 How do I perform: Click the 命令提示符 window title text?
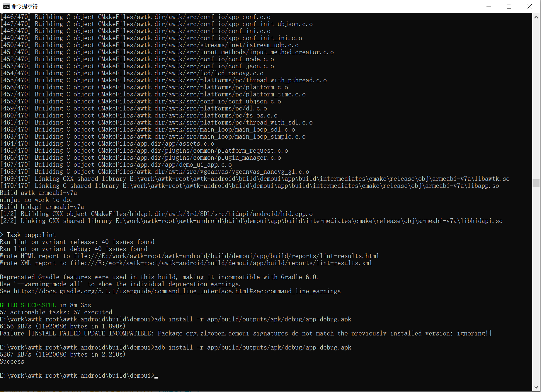coord(25,6)
